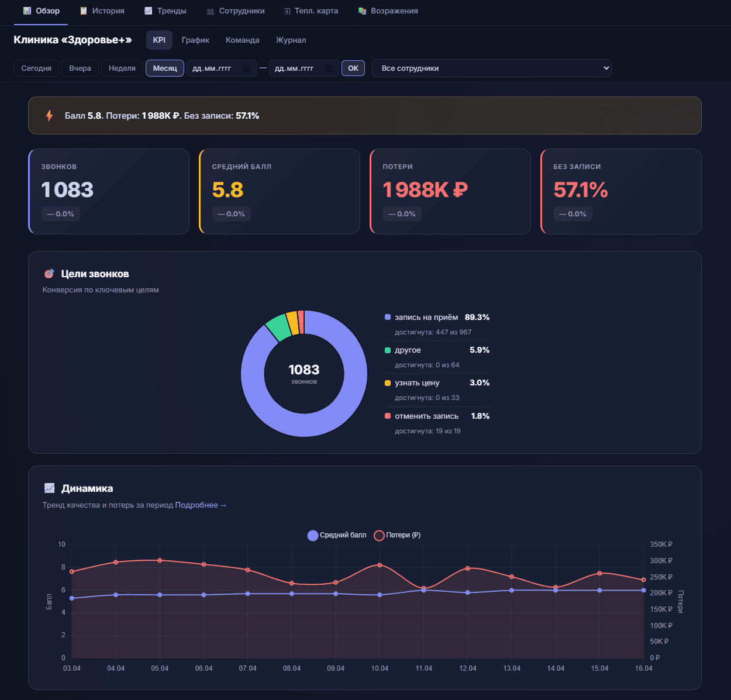Click the lightning bolt in the summary banner
Viewport: 731px width, 700px height.
(x=50, y=116)
